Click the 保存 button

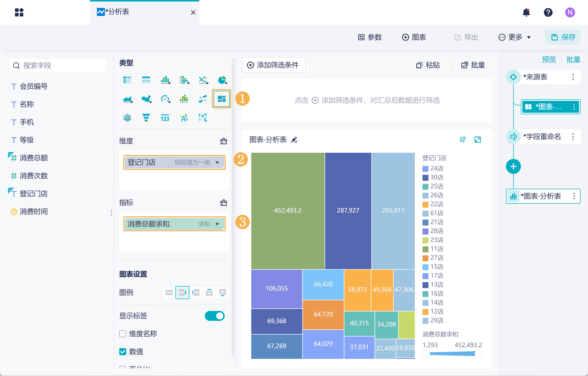pyautogui.click(x=563, y=37)
